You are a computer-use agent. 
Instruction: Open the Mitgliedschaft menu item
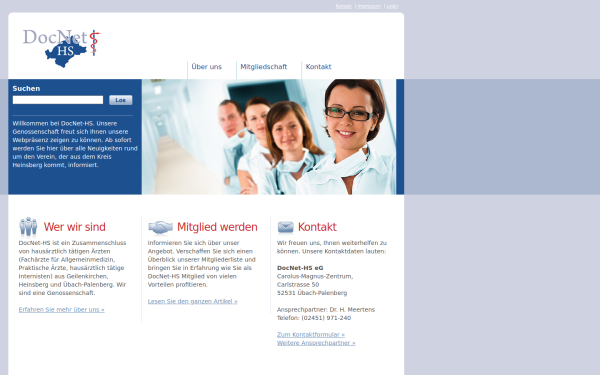point(264,67)
